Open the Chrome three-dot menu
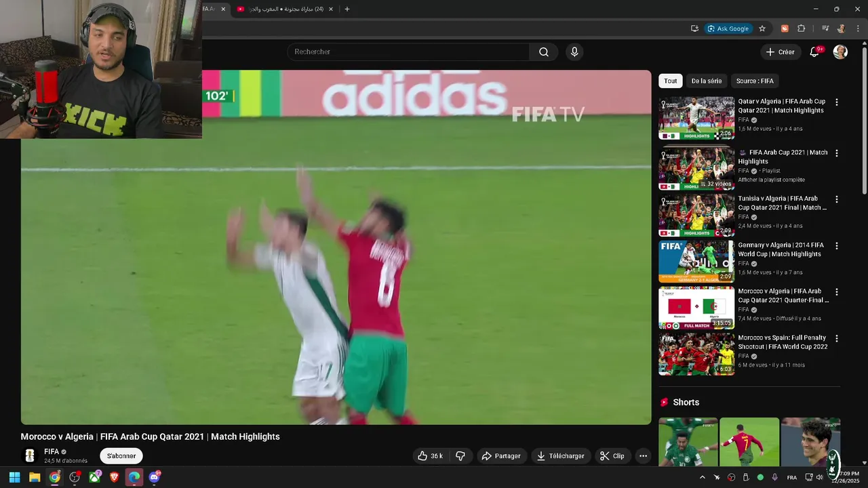This screenshot has height=488, width=868. tap(858, 28)
